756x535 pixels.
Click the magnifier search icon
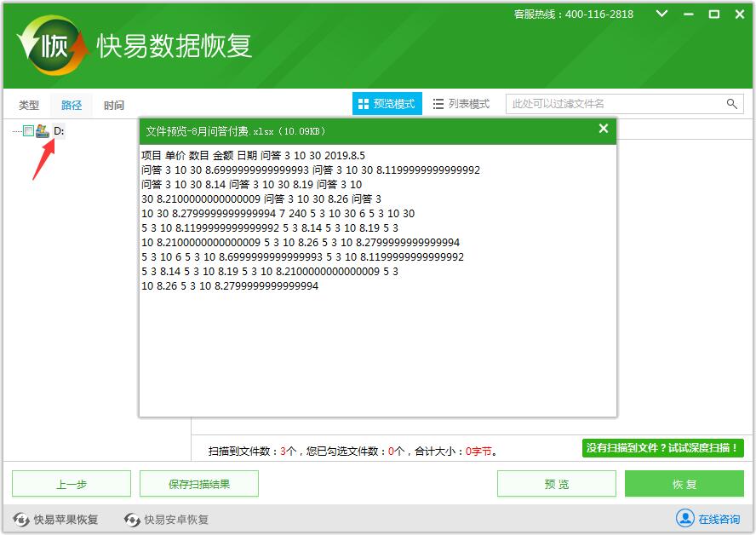730,104
